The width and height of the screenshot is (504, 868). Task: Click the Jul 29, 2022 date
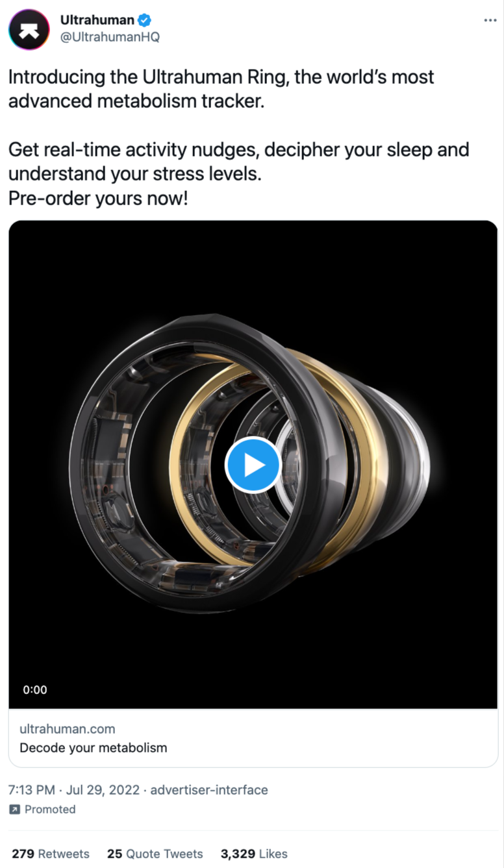pyautogui.click(x=104, y=790)
